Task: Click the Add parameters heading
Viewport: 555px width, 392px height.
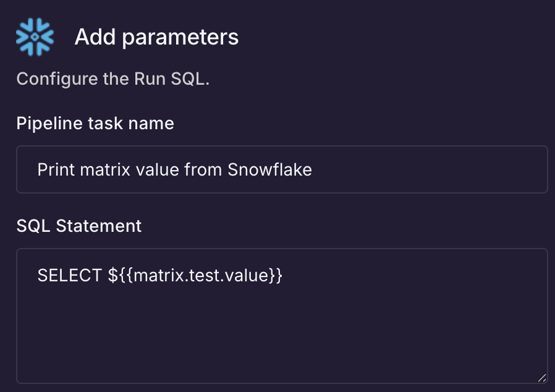Action: point(156,37)
